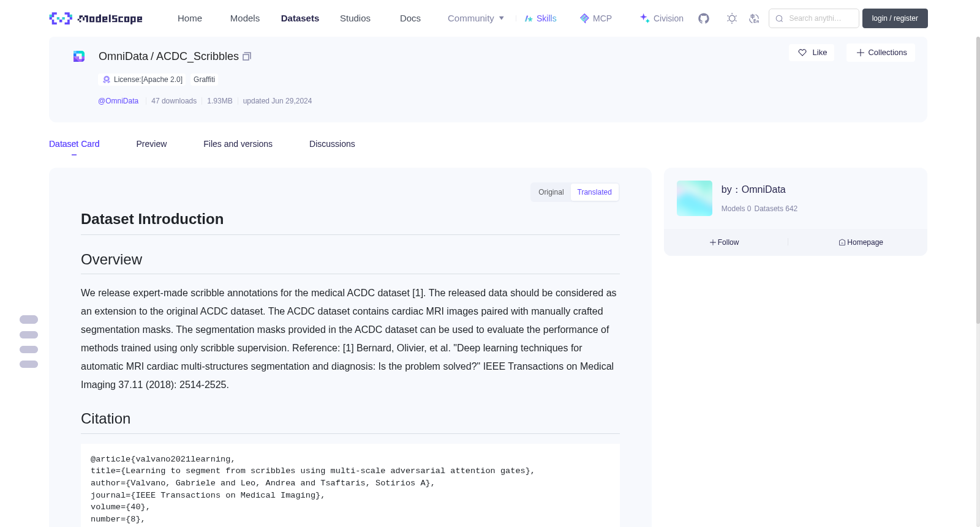Click the Graffiti tag

pos(204,80)
